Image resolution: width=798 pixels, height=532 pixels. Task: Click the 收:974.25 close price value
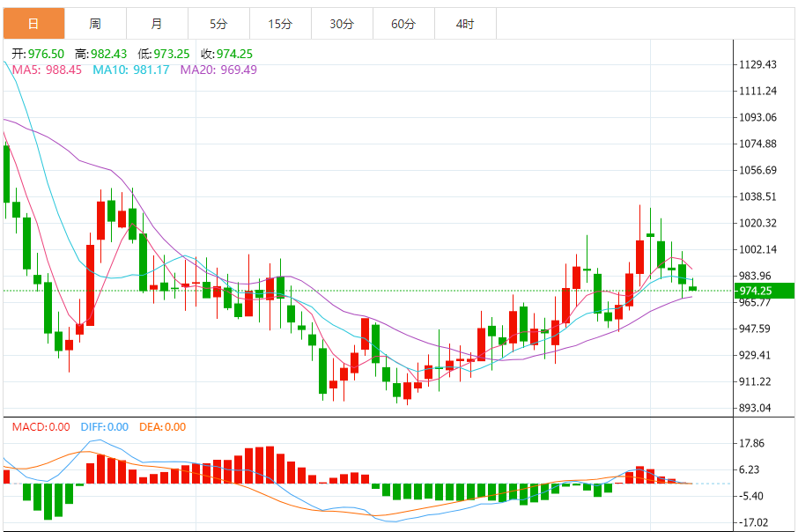click(226, 54)
